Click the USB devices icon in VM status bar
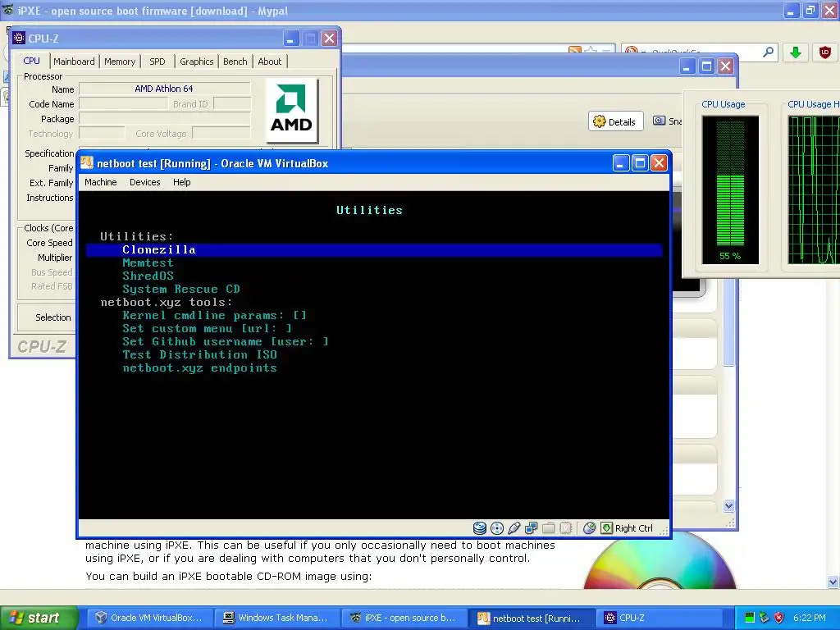This screenshot has height=630, width=840. [x=514, y=528]
